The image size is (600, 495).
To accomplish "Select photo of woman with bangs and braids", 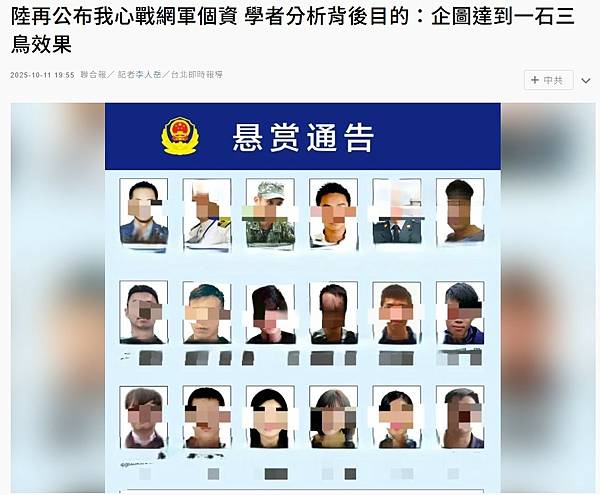I will click(333, 417).
